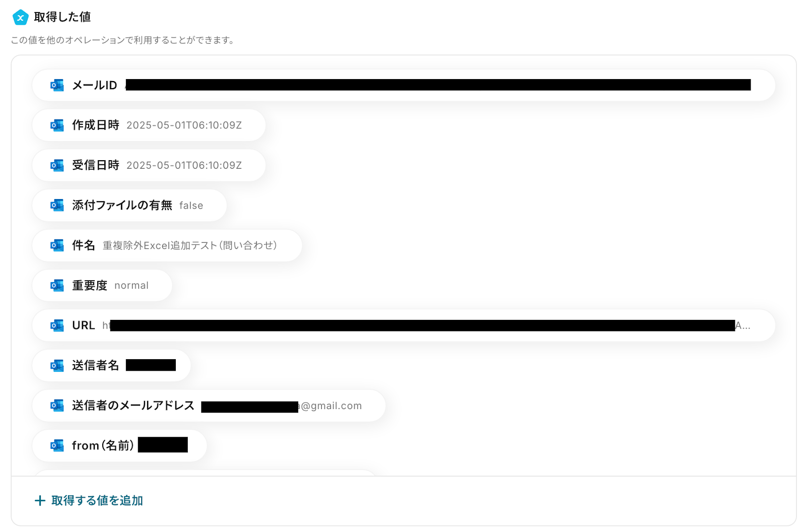
Task: Click the Outlook icon next to メールID
Action: (x=57, y=85)
